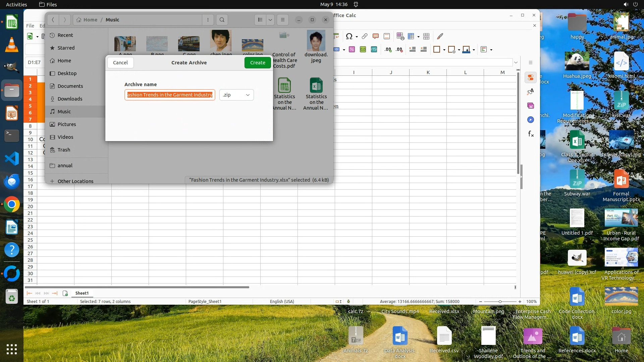
Task: Open the File menu in Calc
Action: click(x=30, y=25)
